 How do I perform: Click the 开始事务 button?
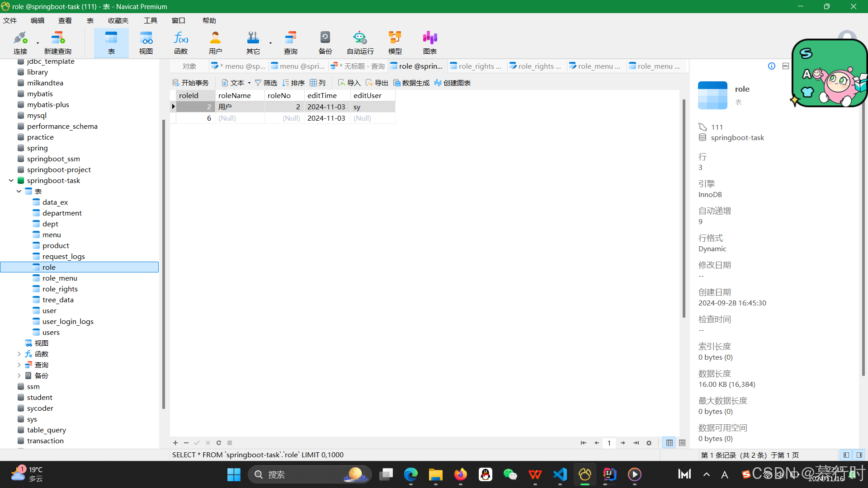pyautogui.click(x=191, y=83)
